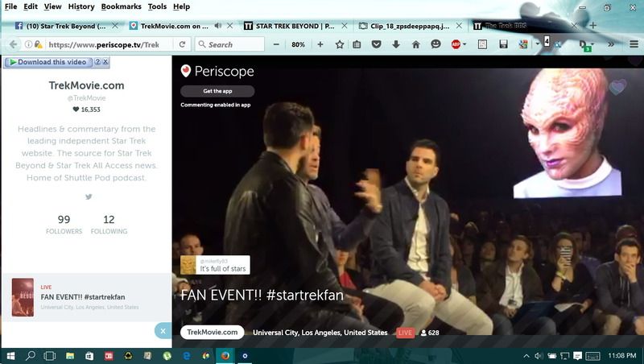Click the colorful Google-style toolbar icon

point(522,44)
